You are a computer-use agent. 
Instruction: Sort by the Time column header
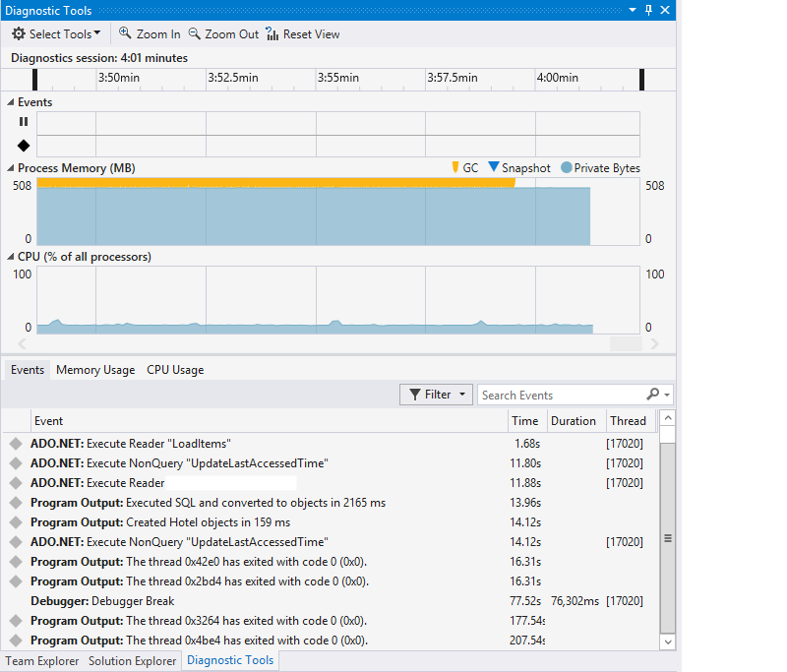click(527, 421)
